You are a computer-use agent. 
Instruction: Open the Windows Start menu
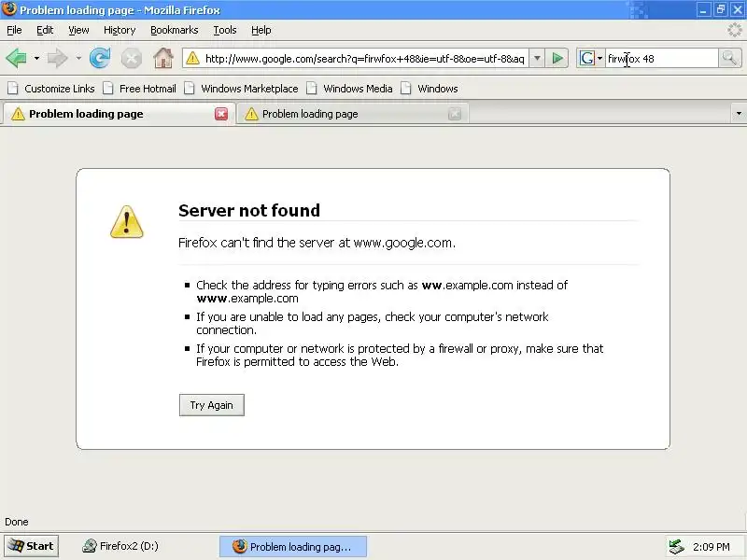pyautogui.click(x=32, y=546)
